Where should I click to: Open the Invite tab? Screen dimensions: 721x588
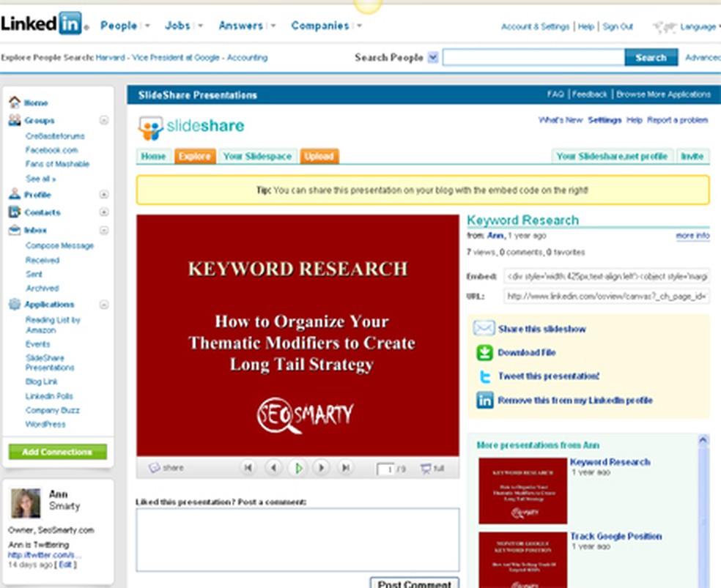coord(692,156)
